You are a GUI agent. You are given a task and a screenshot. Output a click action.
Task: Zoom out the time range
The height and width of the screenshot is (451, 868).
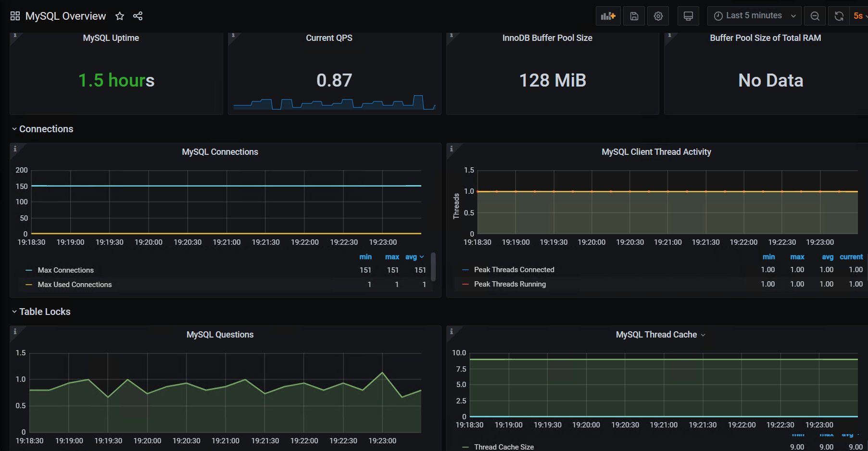815,16
